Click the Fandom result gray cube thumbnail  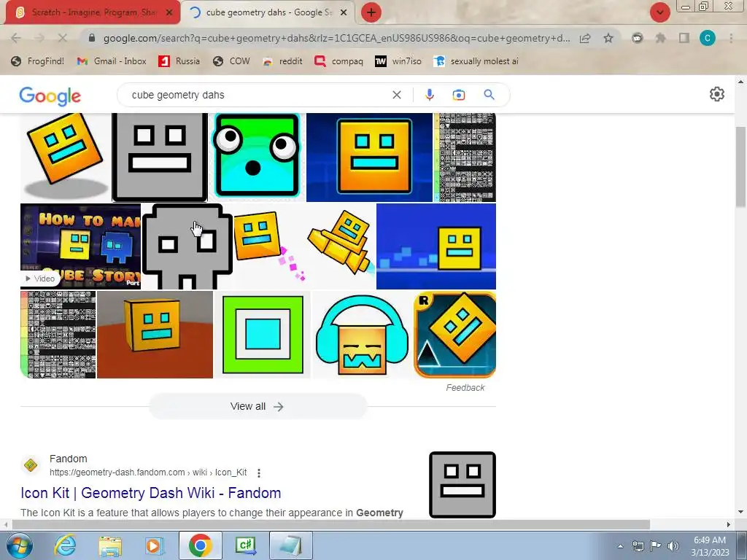(462, 485)
